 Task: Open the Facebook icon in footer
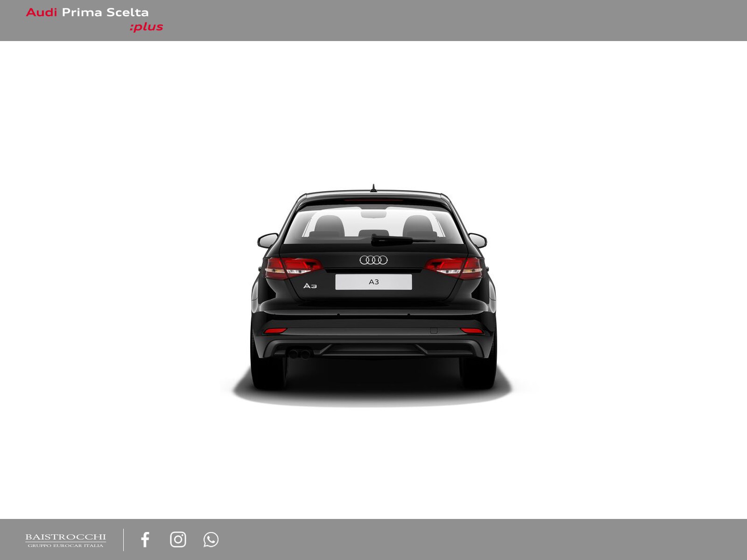145,539
